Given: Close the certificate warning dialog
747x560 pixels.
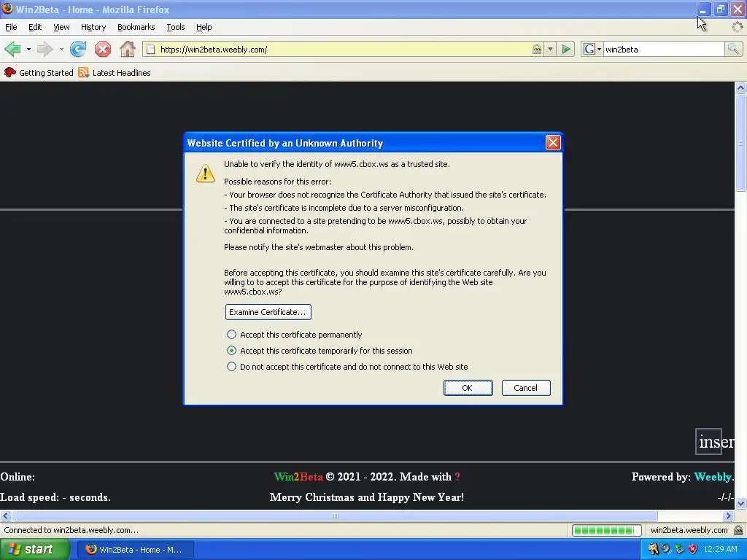Looking at the screenshot, I should [553, 143].
